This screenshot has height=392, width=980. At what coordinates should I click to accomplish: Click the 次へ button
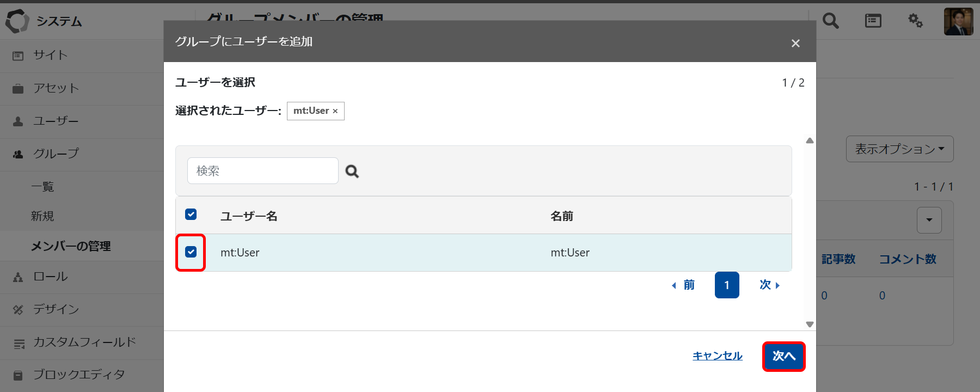[x=783, y=356]
